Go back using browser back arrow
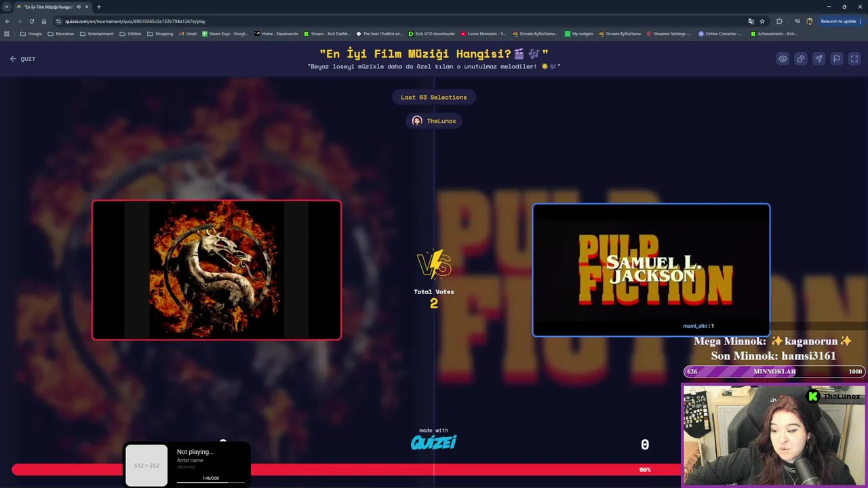 pos(7,21)
